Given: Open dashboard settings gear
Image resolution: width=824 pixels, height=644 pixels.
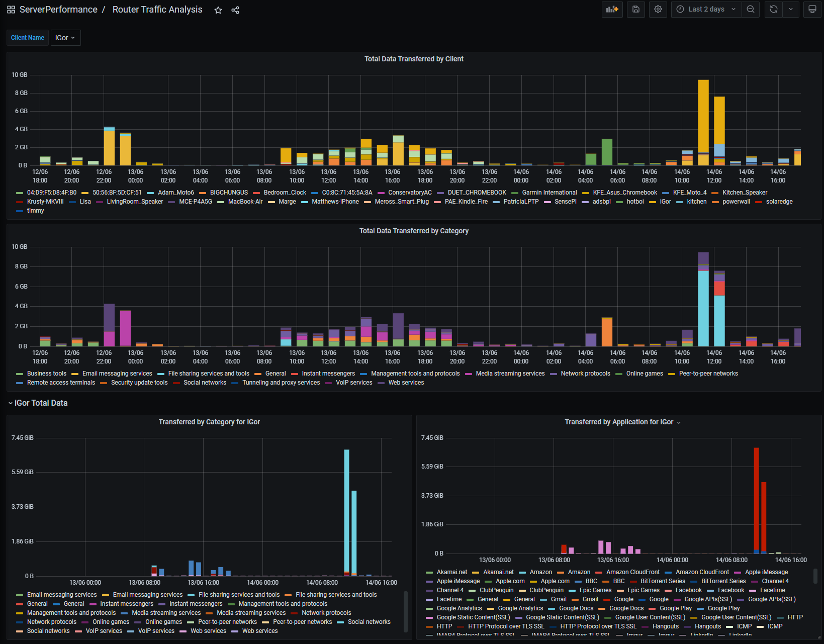Looking at the screenshot, I should tap(658, 9).
